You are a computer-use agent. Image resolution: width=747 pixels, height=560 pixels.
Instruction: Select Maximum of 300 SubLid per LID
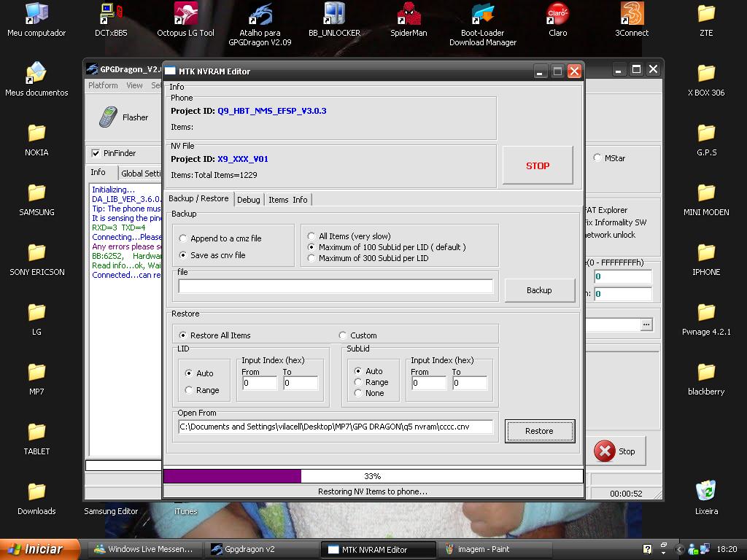(x=311, y=258)
